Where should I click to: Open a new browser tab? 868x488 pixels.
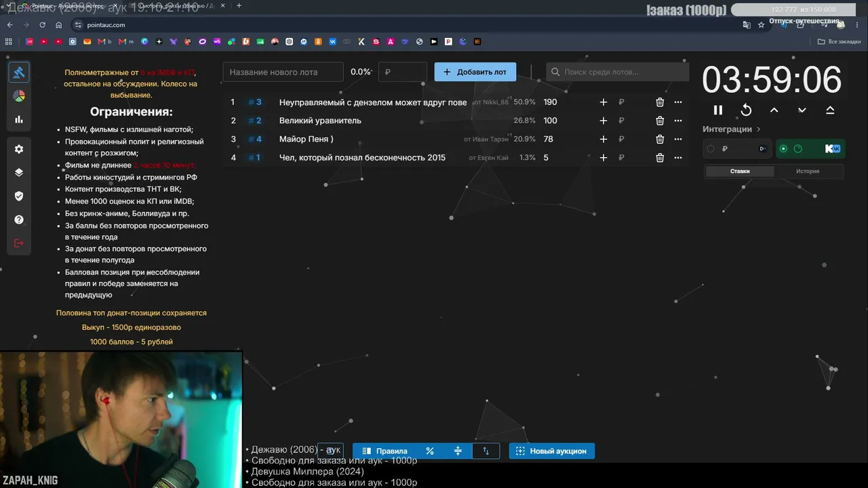(239, 5)
